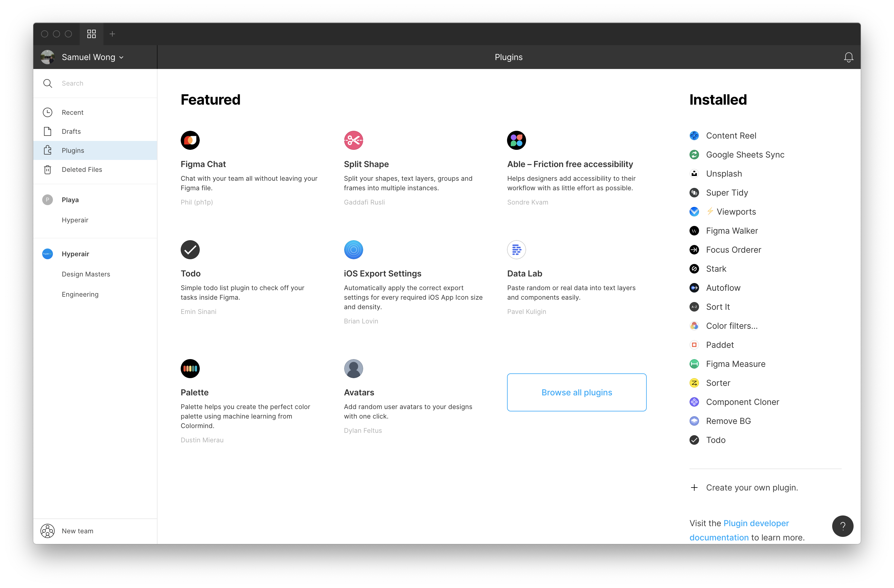Click the notification bell icon
The height and width of the screenshot is (588, 894).
[848, 57]
